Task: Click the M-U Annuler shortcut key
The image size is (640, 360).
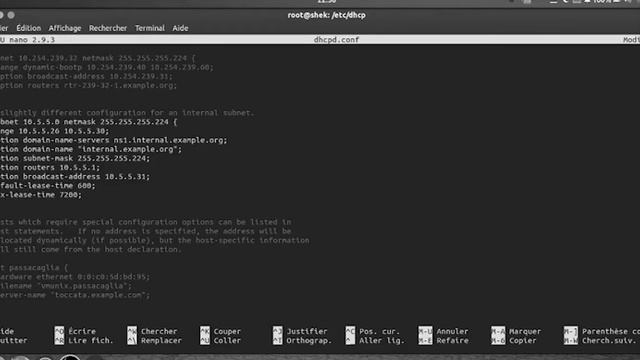Action: [425, 331]
